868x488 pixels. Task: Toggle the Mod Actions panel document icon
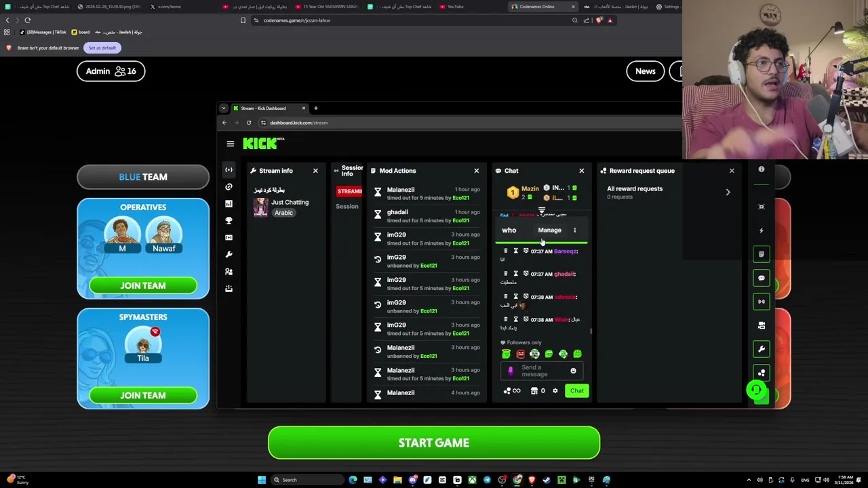(x=761, y=254)
